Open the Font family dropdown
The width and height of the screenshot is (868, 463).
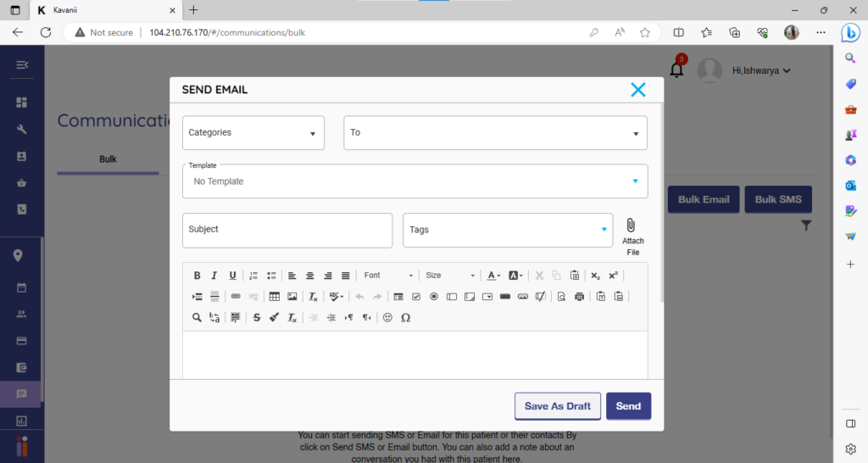tap(388, 276)
